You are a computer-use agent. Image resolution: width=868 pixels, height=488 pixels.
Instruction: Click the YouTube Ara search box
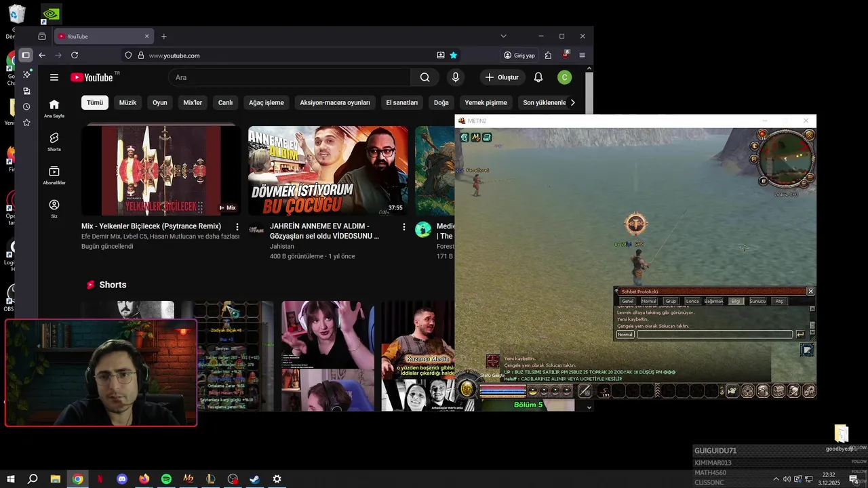click(290, 77)
